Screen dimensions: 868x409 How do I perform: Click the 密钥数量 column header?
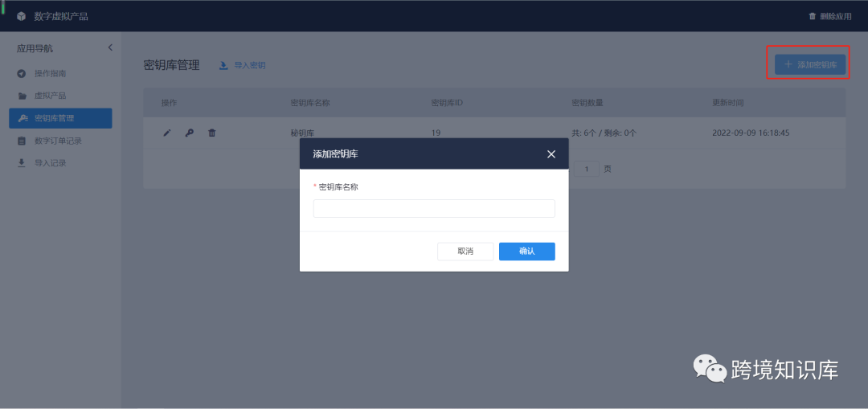coord(588,103)
